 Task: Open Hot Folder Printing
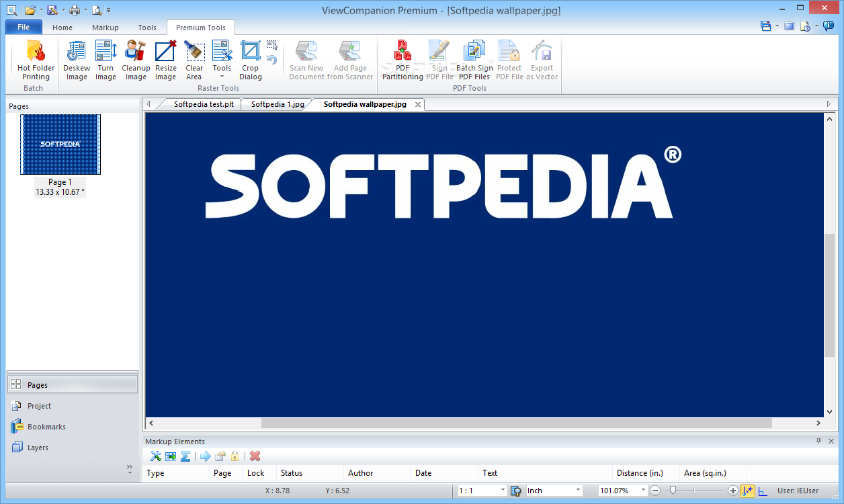pyautogui.click(x=36, y=60)
